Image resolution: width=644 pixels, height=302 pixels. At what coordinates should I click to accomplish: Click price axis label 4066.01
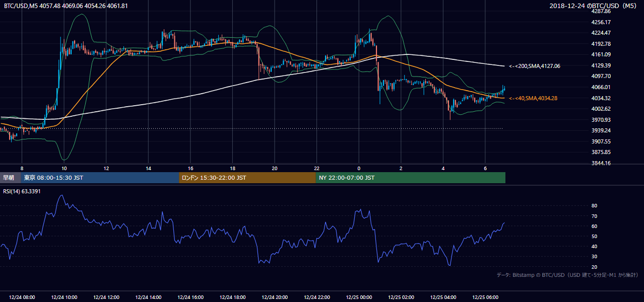point(601,87)
